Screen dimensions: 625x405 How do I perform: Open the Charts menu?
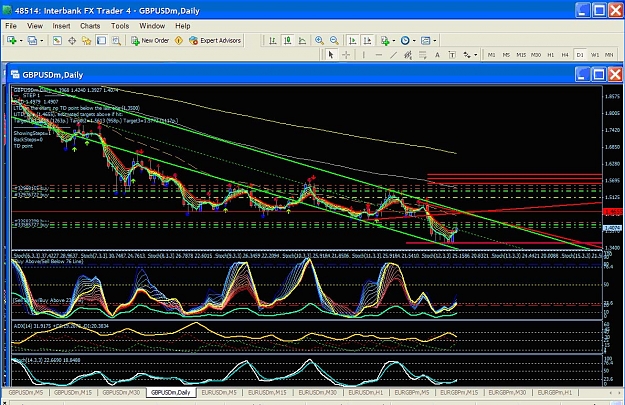pos(90,26)
